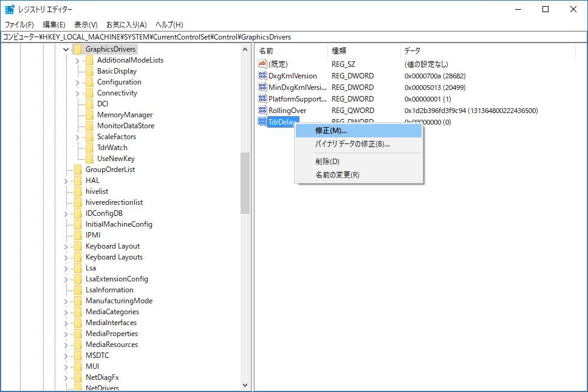
Task: Expand the AdditionalModeLists key
Action: pyautogui.click(x=77, y=60)
